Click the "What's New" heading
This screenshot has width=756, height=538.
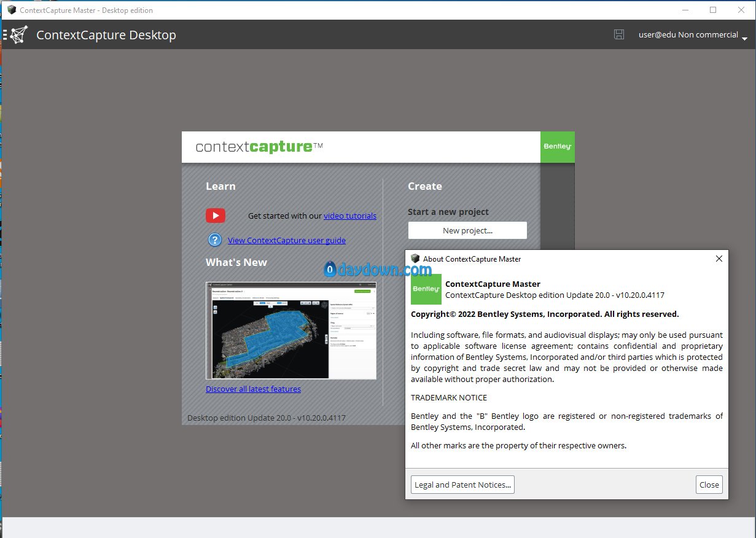pos(236,262)
